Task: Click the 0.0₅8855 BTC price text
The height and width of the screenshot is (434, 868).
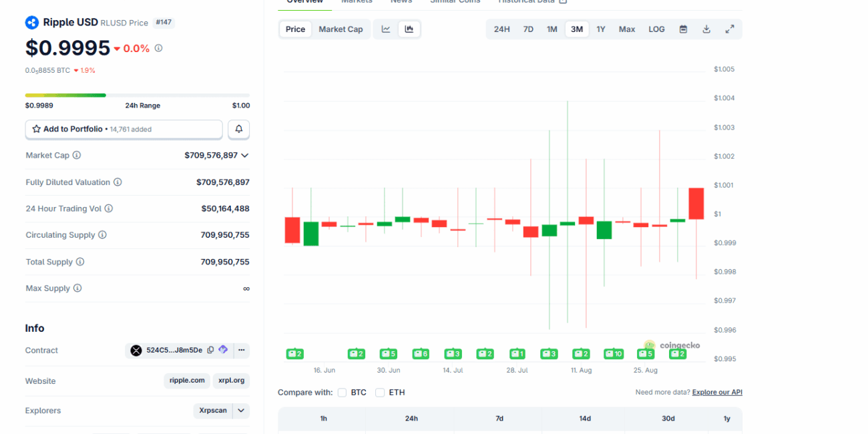Action: coord(47,70)
